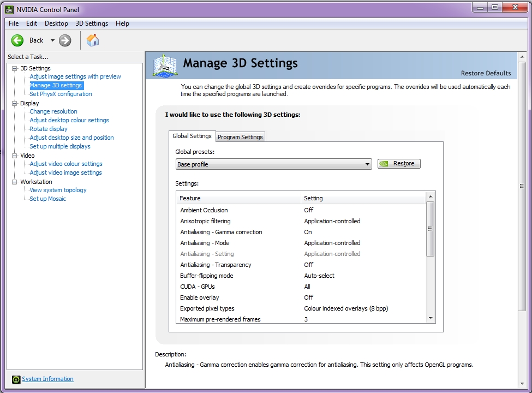
Task: Open the Help menu
Action: point(122,23)
